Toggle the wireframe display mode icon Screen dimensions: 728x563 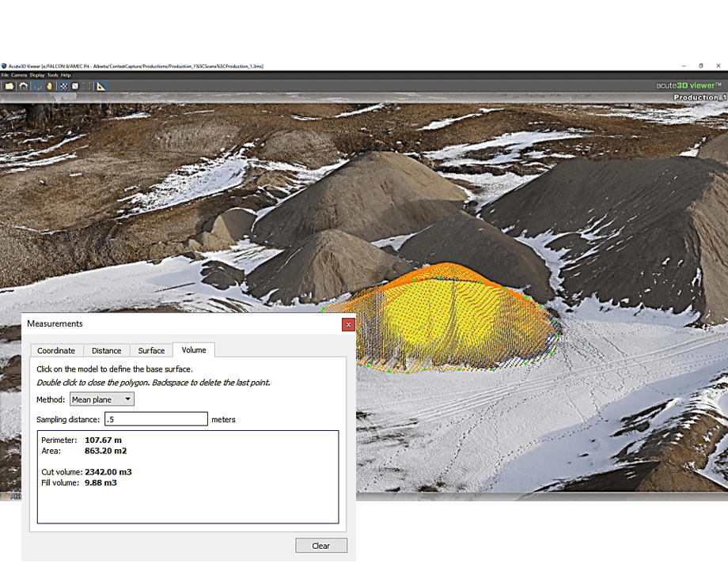coord(86,85)
